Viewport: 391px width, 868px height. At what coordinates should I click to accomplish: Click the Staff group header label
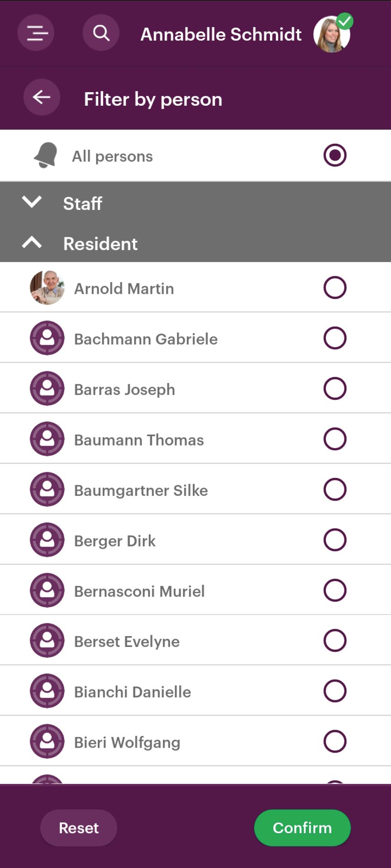83,203
